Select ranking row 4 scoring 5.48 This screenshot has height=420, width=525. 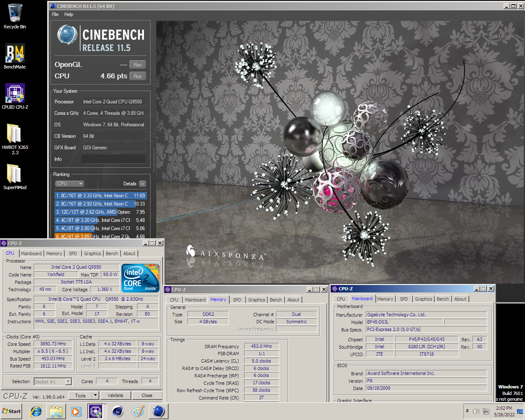click(x=100, y=220)
